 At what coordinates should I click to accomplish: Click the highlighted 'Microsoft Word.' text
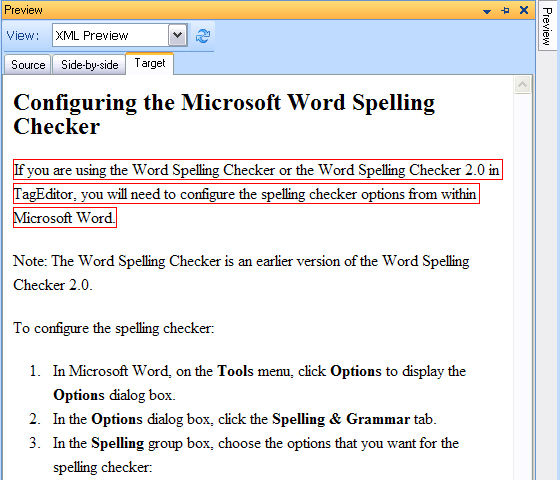(x=65, y=218)
